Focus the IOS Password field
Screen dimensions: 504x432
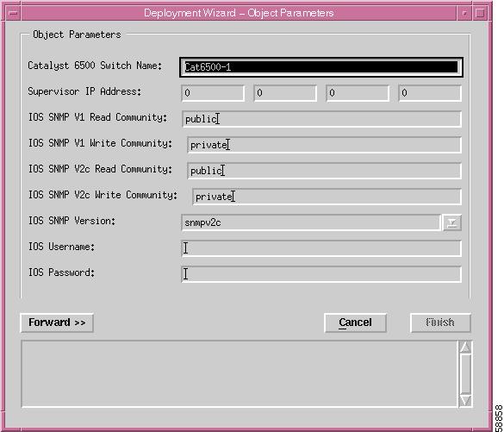pos(321,274)
